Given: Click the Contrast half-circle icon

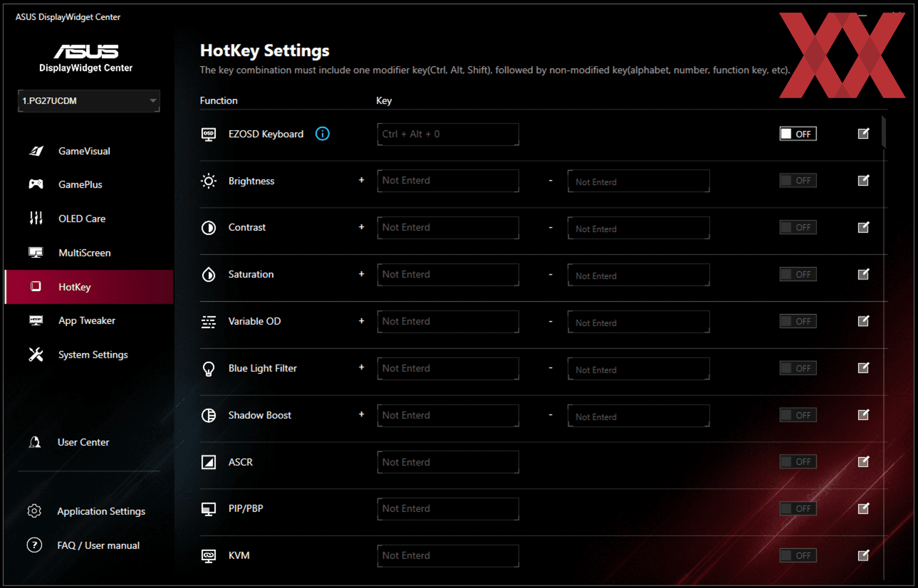Looking at the screenshot, I should coord(208,228).
